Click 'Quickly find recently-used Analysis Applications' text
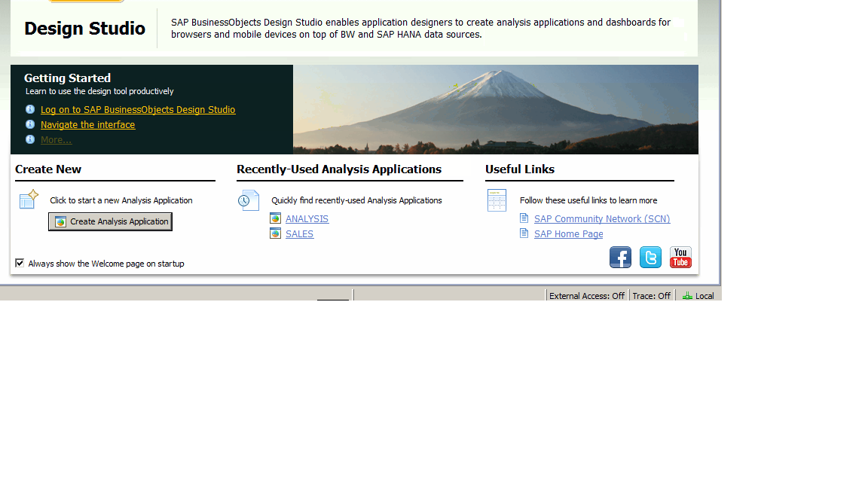The width and height of the screenshot is (868, 488). 356,200
